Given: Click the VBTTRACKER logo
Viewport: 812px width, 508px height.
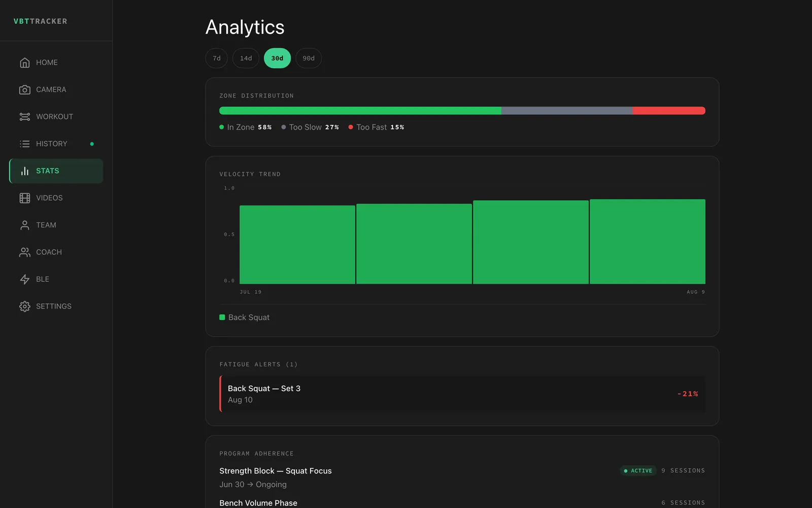Looking at the screenshot, I should click(x=40, y=21).
